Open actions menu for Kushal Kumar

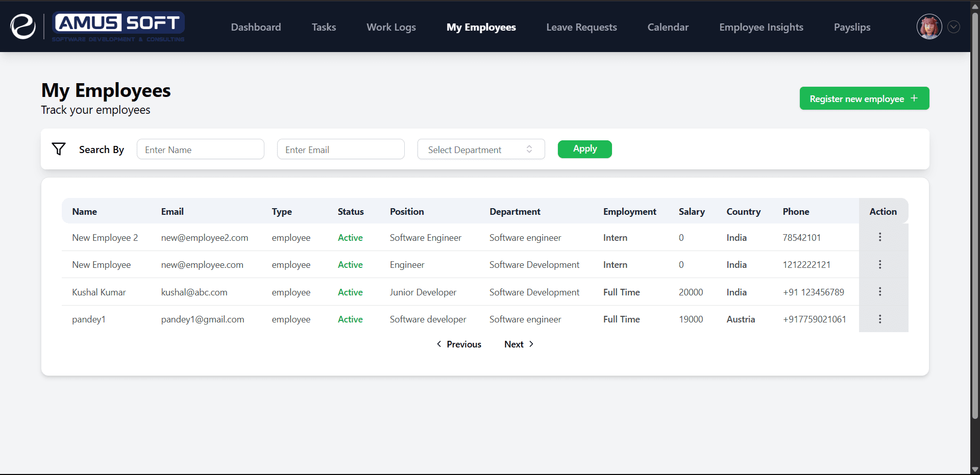coord(880,291)
